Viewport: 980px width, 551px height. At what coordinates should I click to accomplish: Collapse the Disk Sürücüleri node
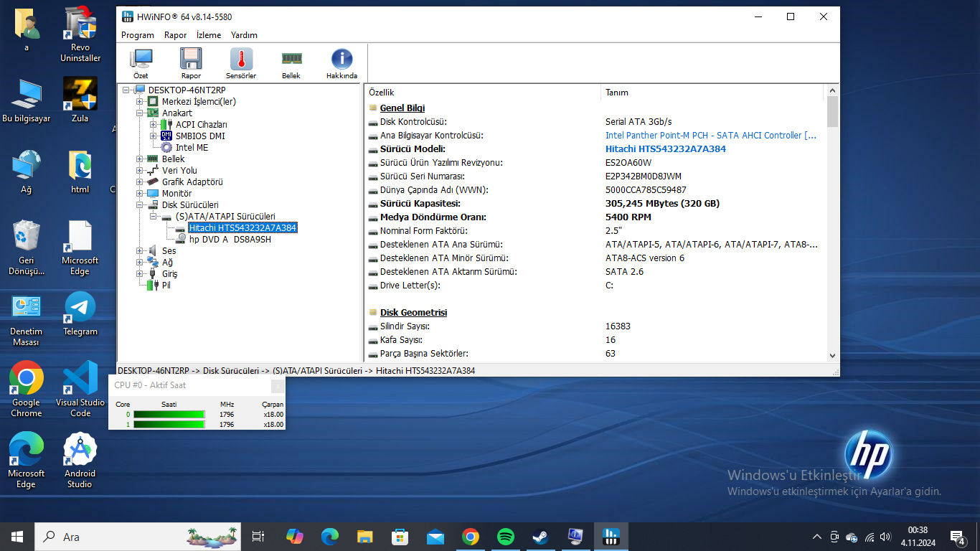(x=140, y=205)
